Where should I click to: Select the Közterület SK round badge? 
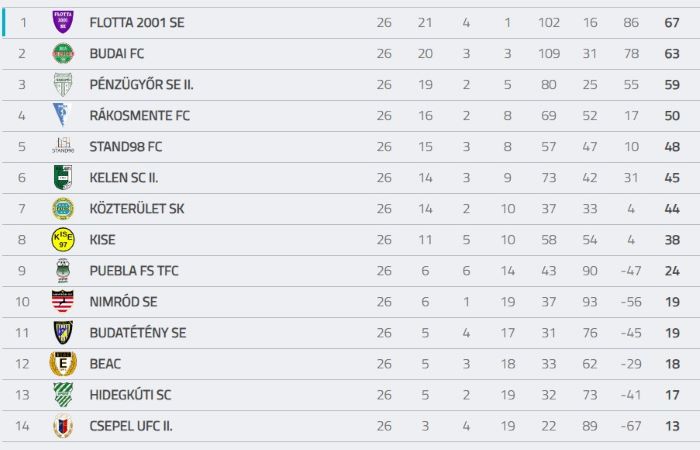[63, 208]
